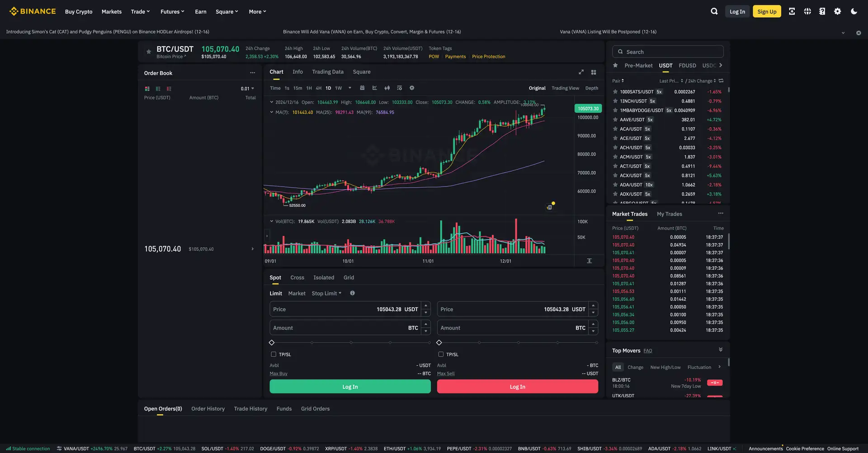
Task: Open the header search icon
Action: (714, 11)
